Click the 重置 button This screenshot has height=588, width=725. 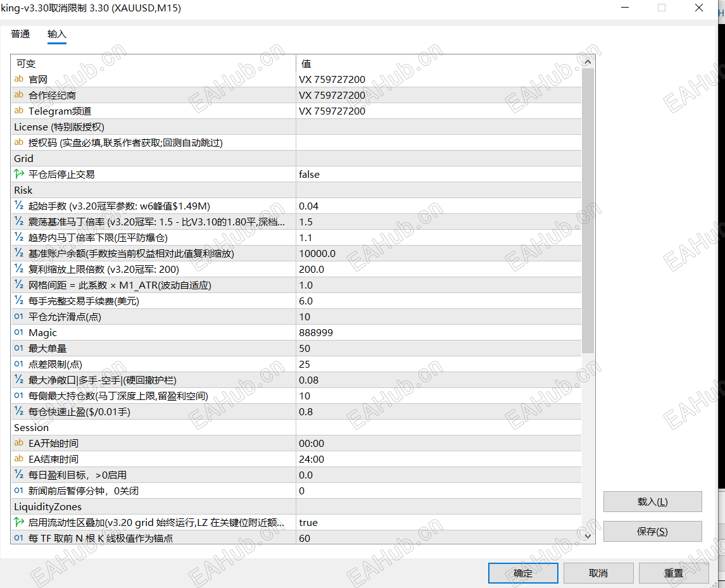[674, 573]
